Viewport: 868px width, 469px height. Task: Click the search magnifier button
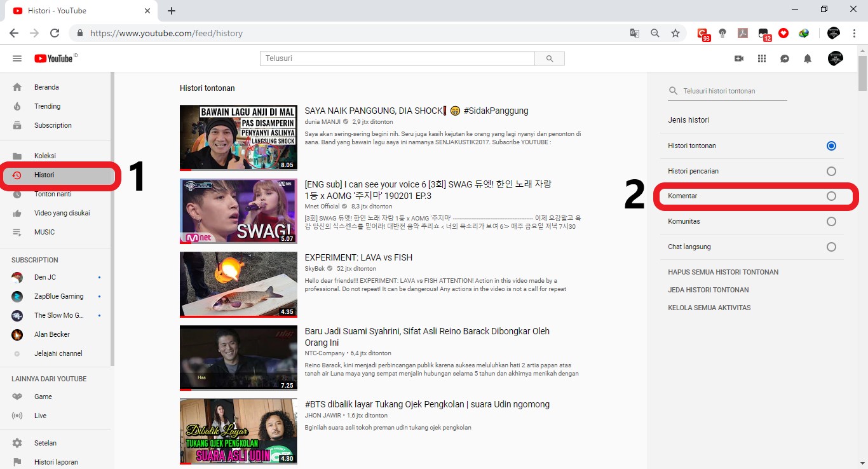(x=549, y=58)
